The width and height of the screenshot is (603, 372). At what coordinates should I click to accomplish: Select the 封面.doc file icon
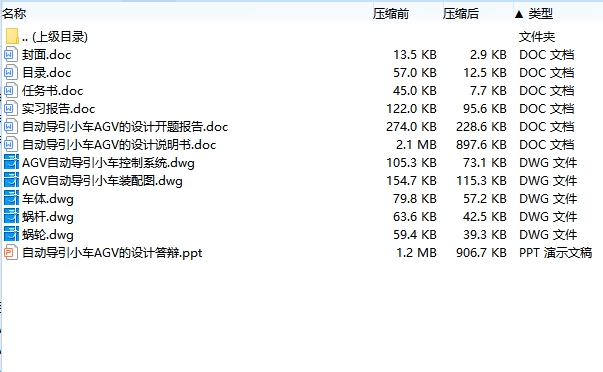click(x=10, y=55)
